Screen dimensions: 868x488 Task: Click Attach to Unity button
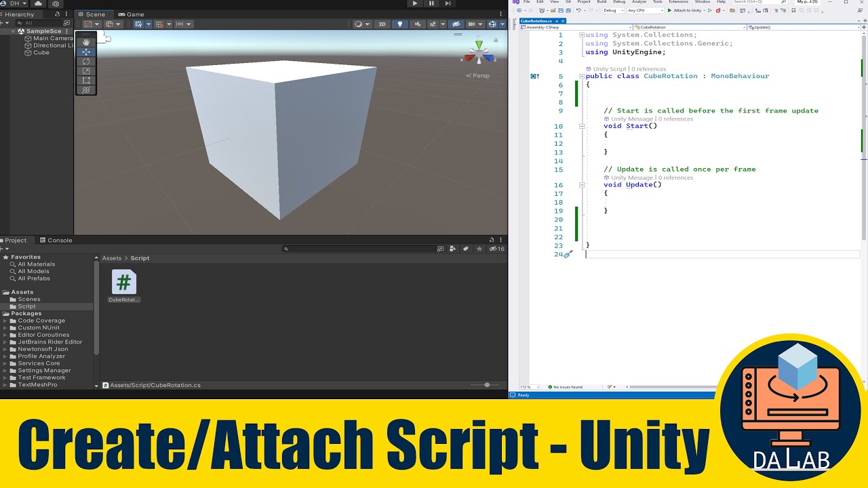click(685, 10)
